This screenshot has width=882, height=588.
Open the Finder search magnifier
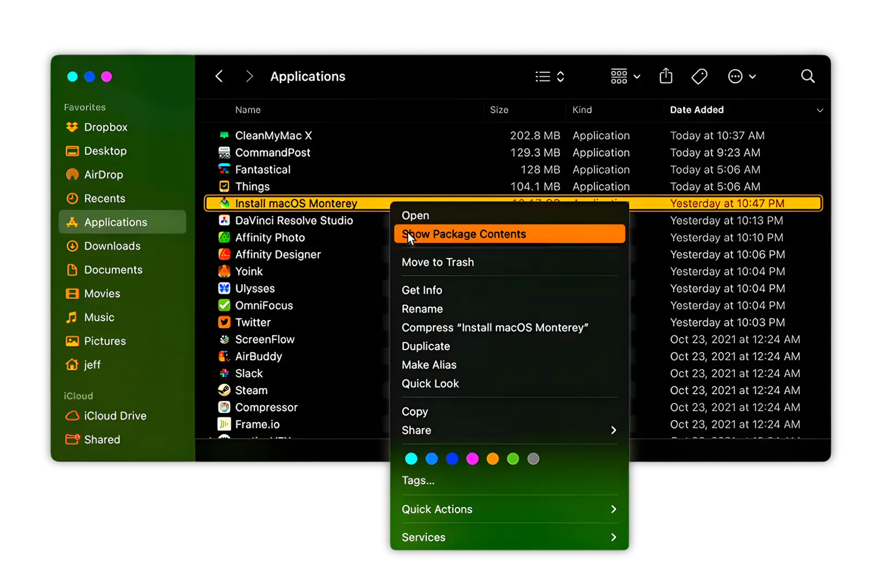point(808,76)
